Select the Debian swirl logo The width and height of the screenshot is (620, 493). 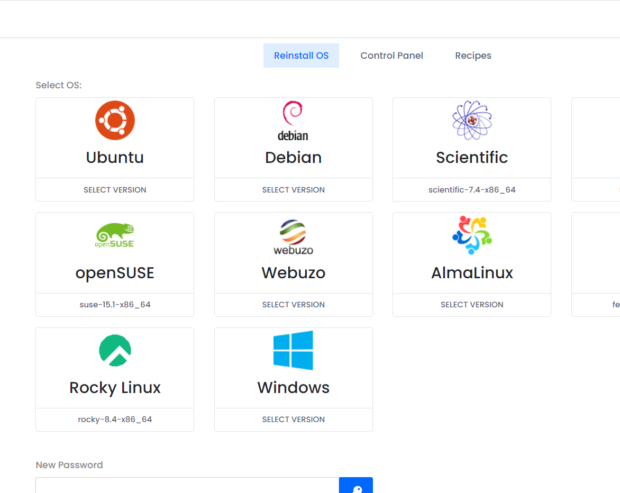coord(293,121)
